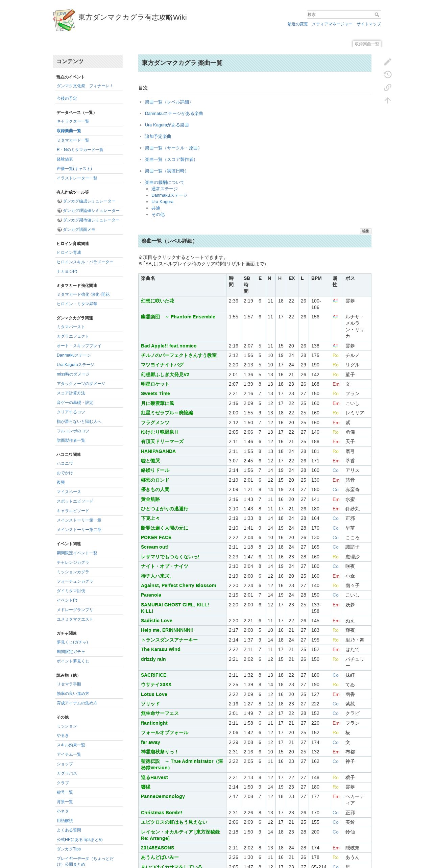Open sidebar link 経験値表
434x868 pixels.
[65, 159]
